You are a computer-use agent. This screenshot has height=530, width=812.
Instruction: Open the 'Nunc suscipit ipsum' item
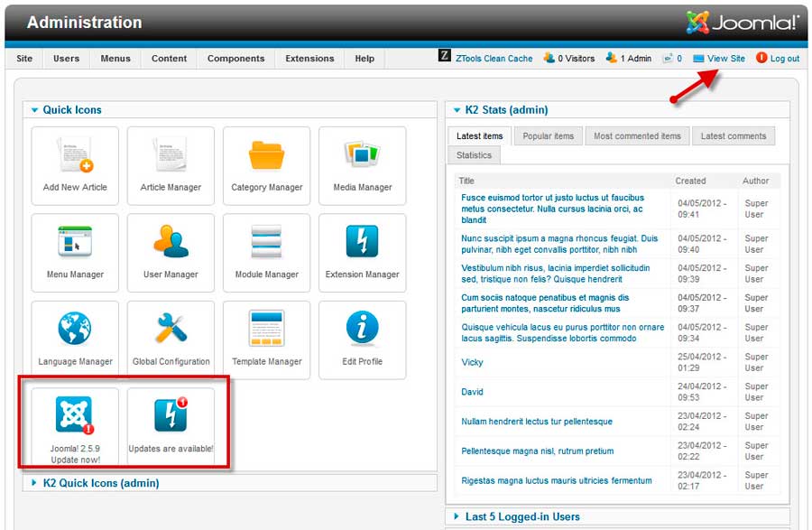click(559, 244)
